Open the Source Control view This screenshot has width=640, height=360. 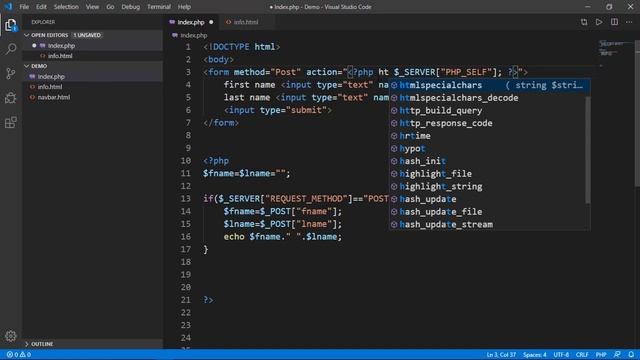(x=11, y=73)
